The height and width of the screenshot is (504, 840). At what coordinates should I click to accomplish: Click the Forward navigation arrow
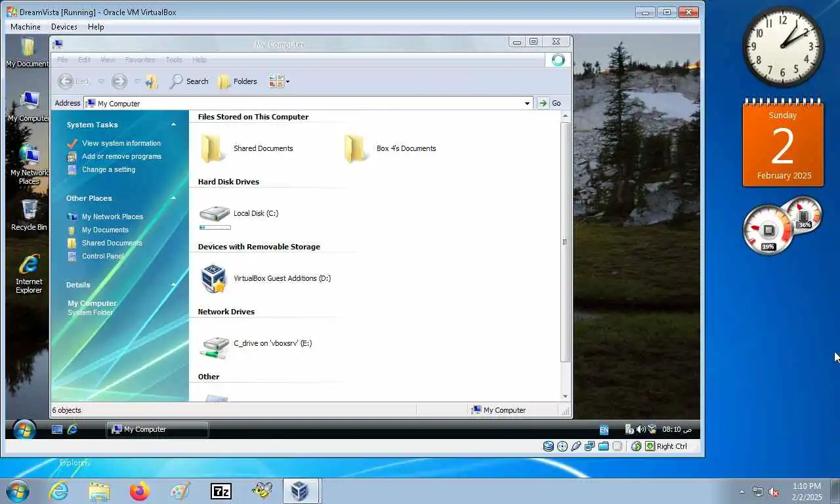point(119,81)
